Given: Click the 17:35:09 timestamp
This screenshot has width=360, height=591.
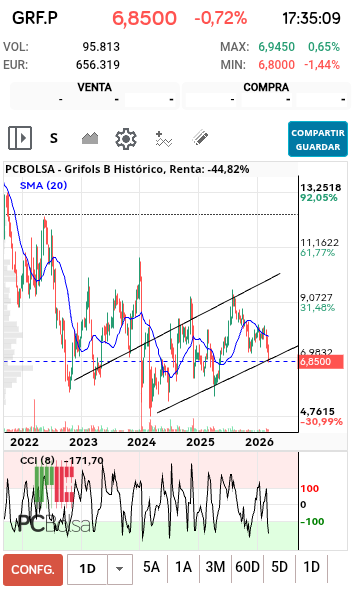Looking at the screenshot, I should pos(312,18).
